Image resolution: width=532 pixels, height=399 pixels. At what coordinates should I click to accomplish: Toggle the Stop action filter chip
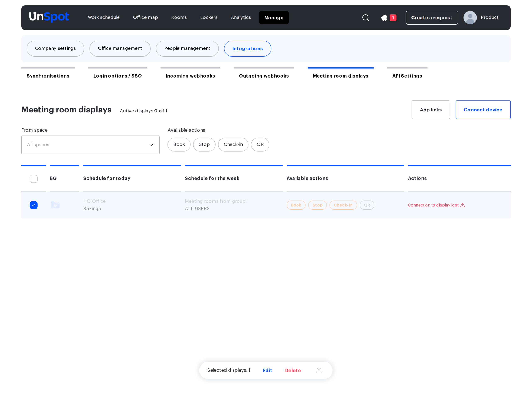(204, 145)
